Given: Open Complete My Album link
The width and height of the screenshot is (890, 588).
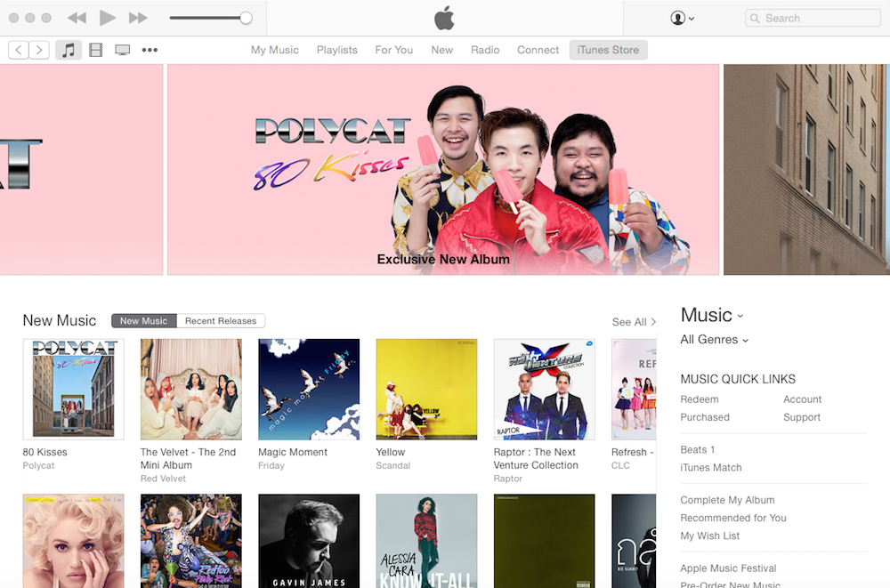Looking at the screenshot, I should pyautogui.click(x=727, y=500).
